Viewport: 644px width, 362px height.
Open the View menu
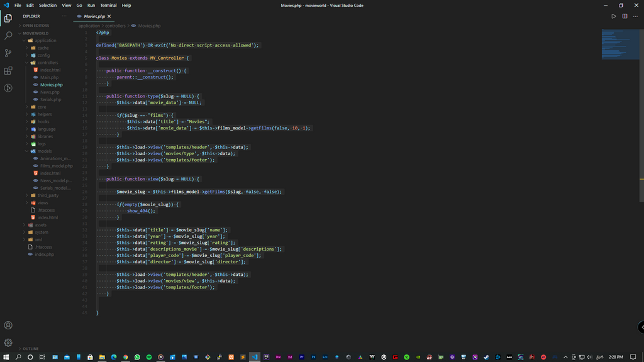click(x=67, y=5)
